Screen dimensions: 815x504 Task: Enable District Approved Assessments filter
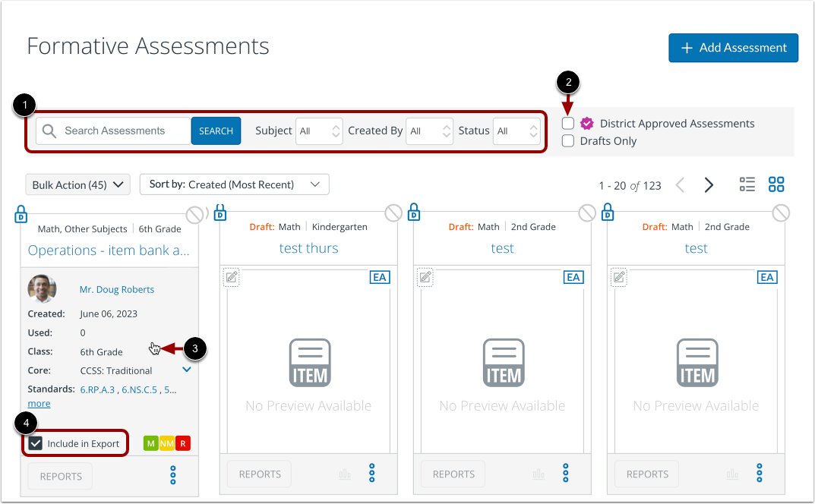tap(567, 123)
